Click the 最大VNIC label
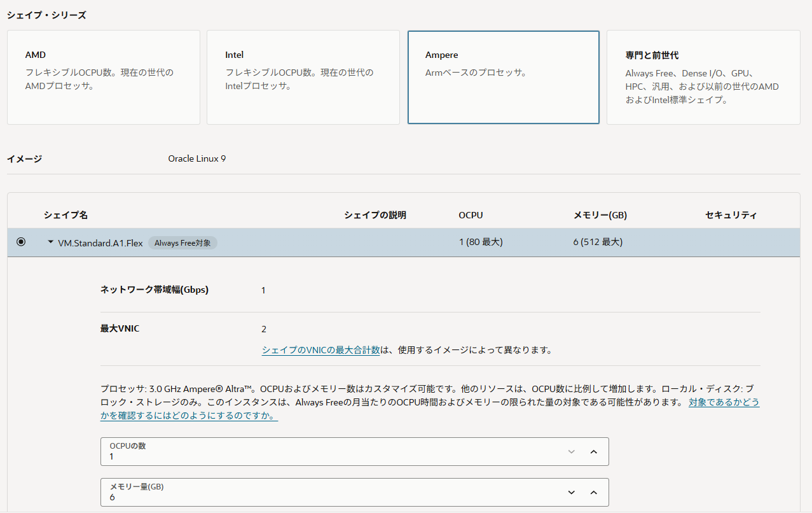 pyautogui.click(x=120, y=328)
